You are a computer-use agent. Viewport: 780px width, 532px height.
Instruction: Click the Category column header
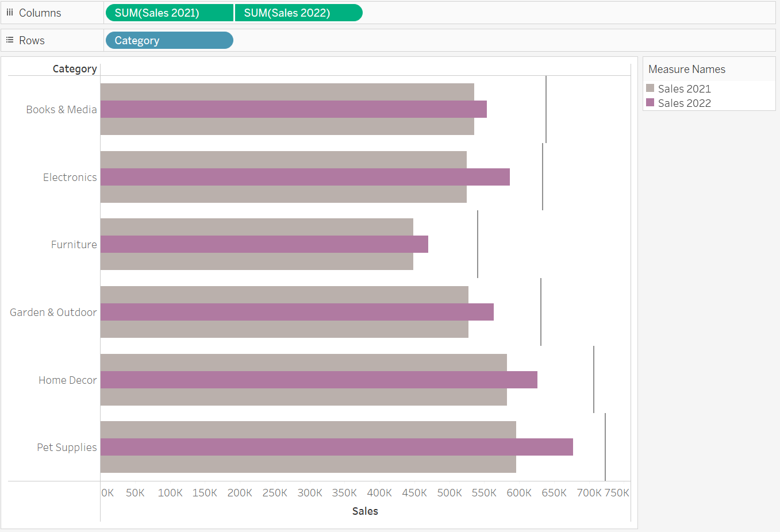75,68
